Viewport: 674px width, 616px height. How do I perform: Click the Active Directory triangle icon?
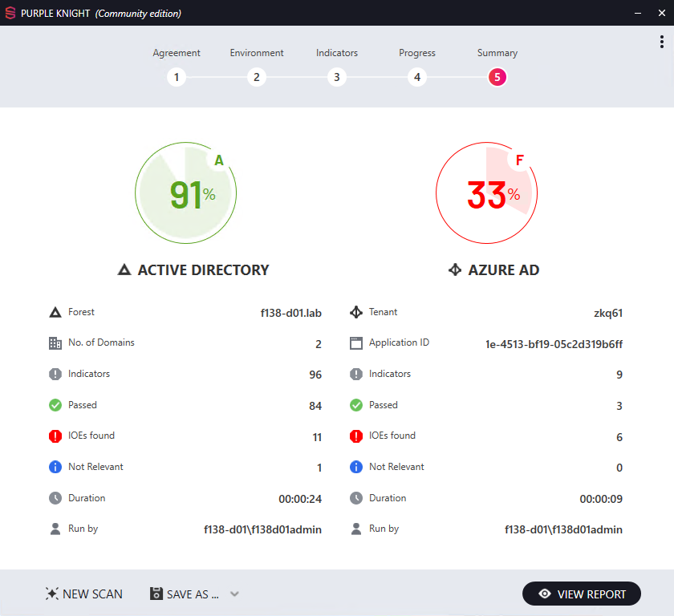point(124,270)
